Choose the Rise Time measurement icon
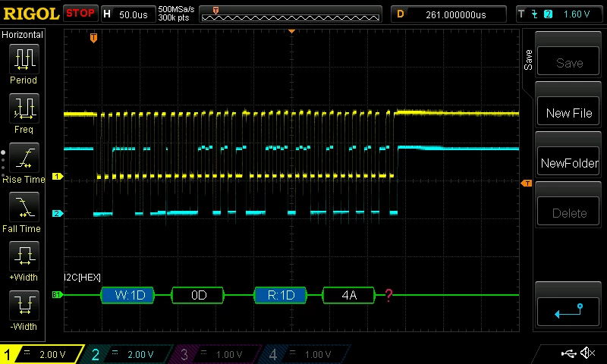 click(24, 158)
